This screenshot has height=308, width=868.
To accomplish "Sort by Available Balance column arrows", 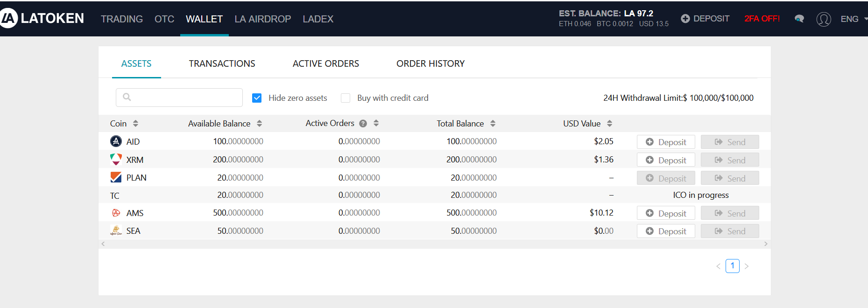I will 260,124.
